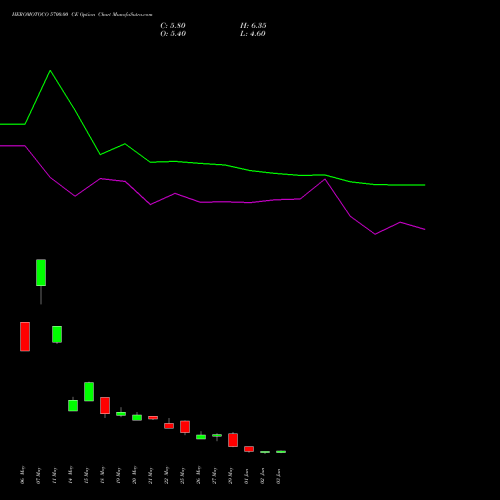The height and width of the screenshot is (500, 500).
Task: Click the green candlestick above 11 May
Action: click(x=57, y=334)
